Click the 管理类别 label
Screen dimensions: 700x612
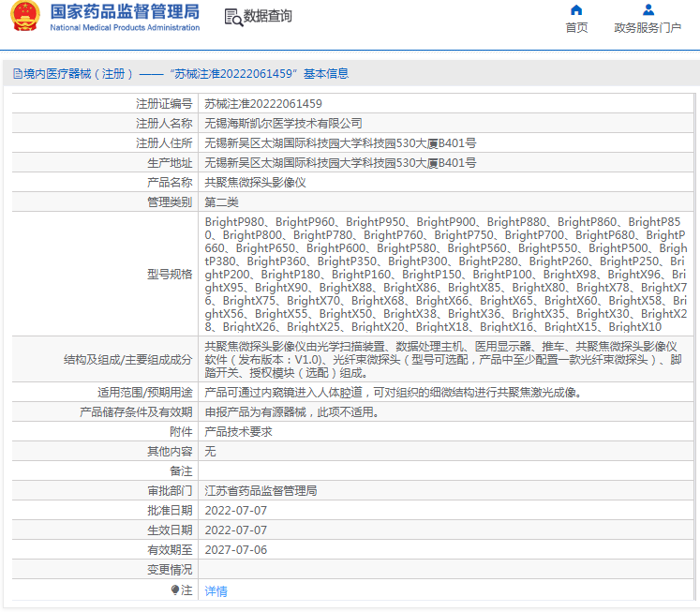point(170,202)
